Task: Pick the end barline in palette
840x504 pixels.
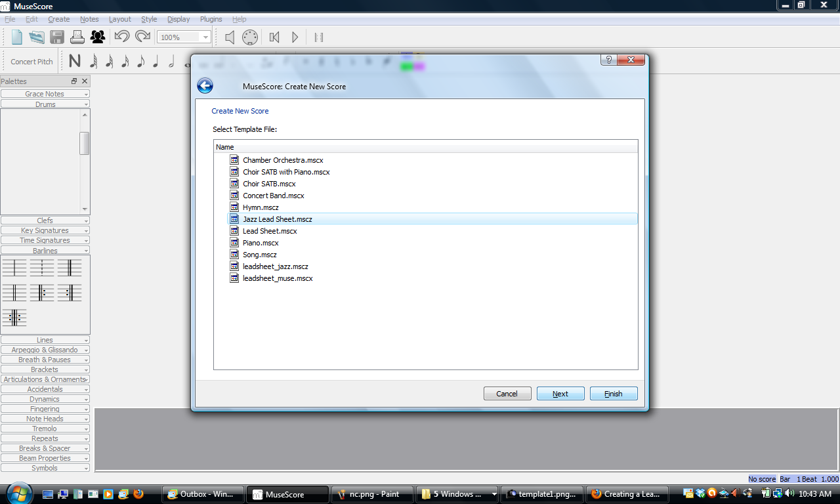Action: (70, 268)
